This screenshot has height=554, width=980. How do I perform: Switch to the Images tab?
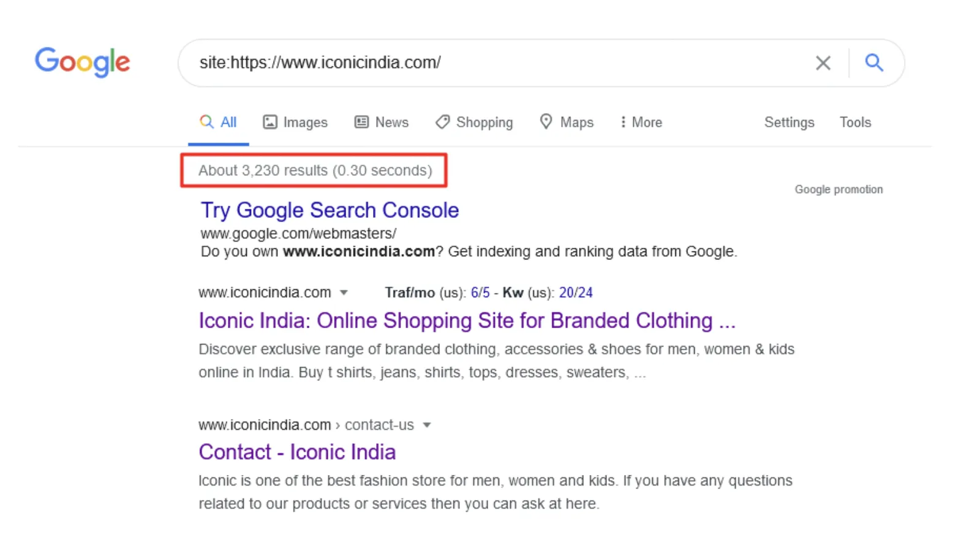pyautogui.click(x=295, y=122)
